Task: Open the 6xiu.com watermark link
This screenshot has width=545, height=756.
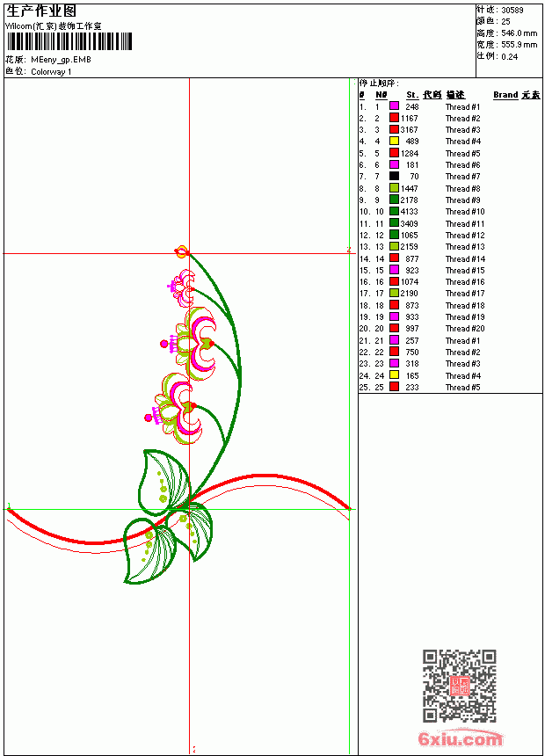Action: [x=460, y=738]
